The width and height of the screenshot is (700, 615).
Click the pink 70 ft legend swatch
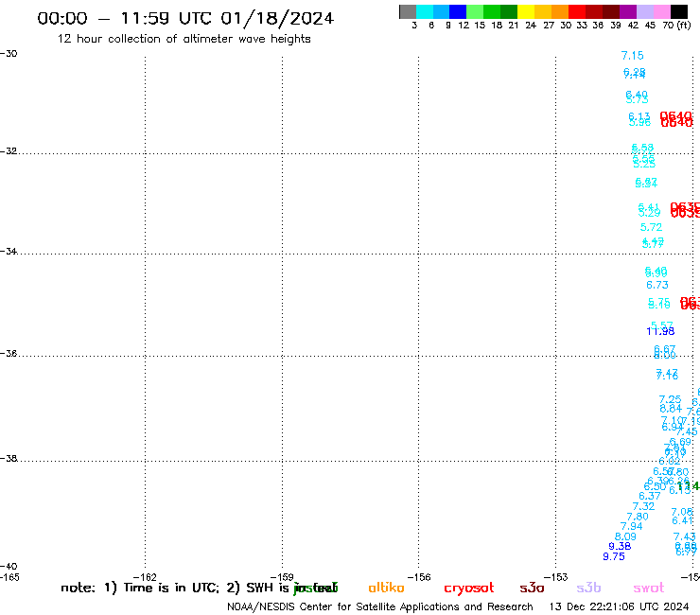(x=662, y=11)
